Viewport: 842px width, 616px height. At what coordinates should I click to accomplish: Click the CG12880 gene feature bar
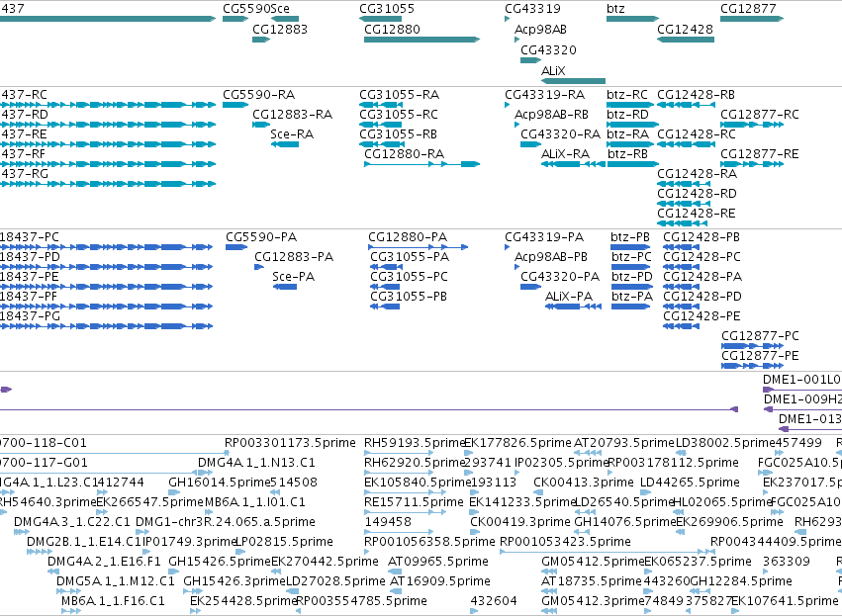point(421,40)
